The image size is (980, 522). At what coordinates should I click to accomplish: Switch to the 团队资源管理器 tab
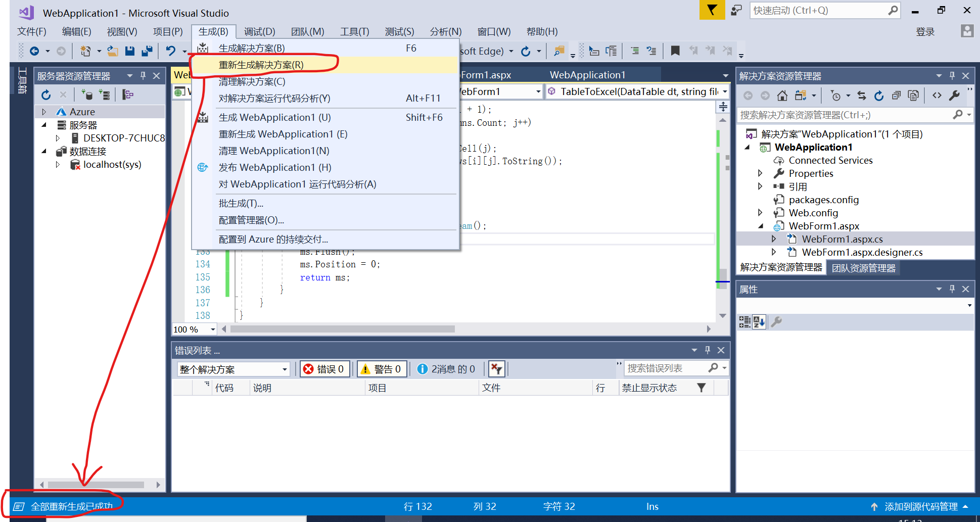[x=863, y=268]
